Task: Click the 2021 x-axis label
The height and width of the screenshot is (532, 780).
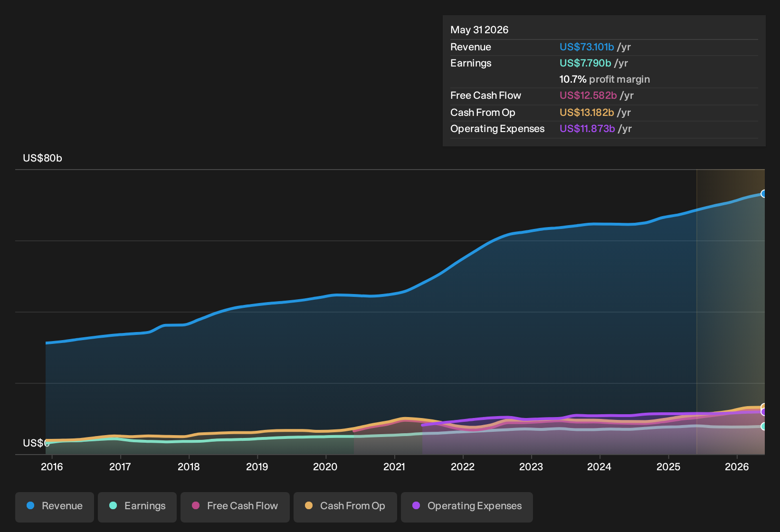Action: click(394, 467)
